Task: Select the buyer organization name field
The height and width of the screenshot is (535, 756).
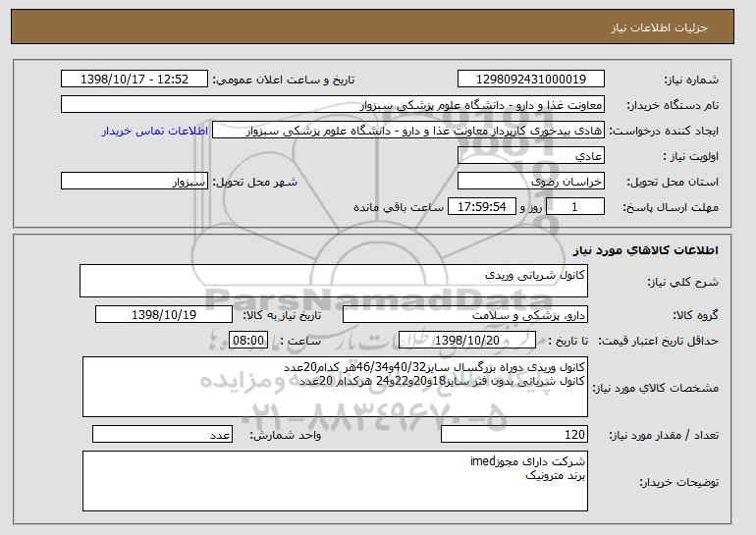Action: pyautogui.click(x=333, y=105)
